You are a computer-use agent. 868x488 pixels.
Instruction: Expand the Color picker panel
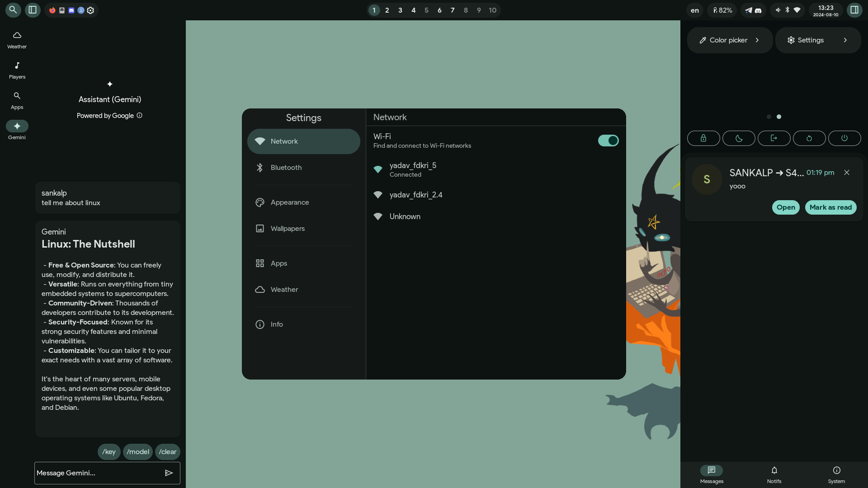tap(730, 40)
